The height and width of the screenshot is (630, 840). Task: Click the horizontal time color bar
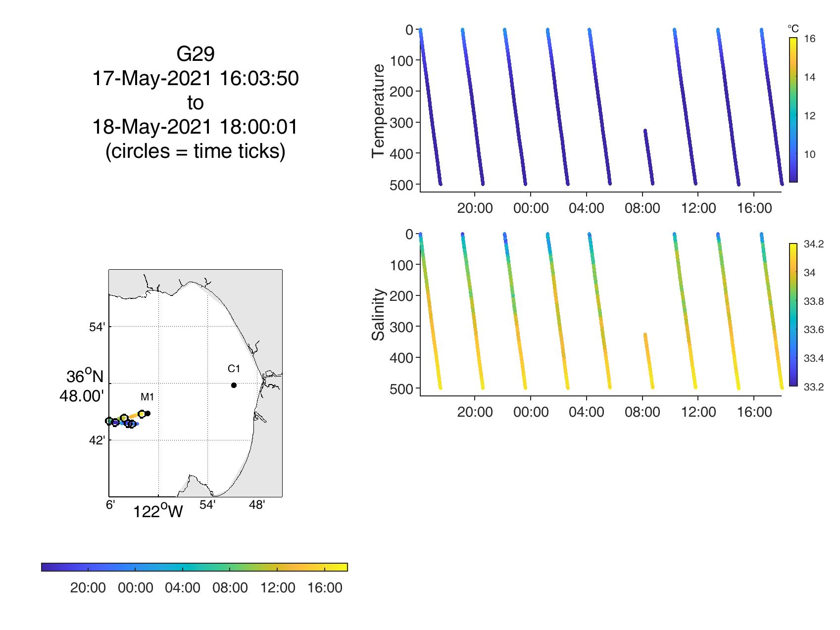coord(195,567)
